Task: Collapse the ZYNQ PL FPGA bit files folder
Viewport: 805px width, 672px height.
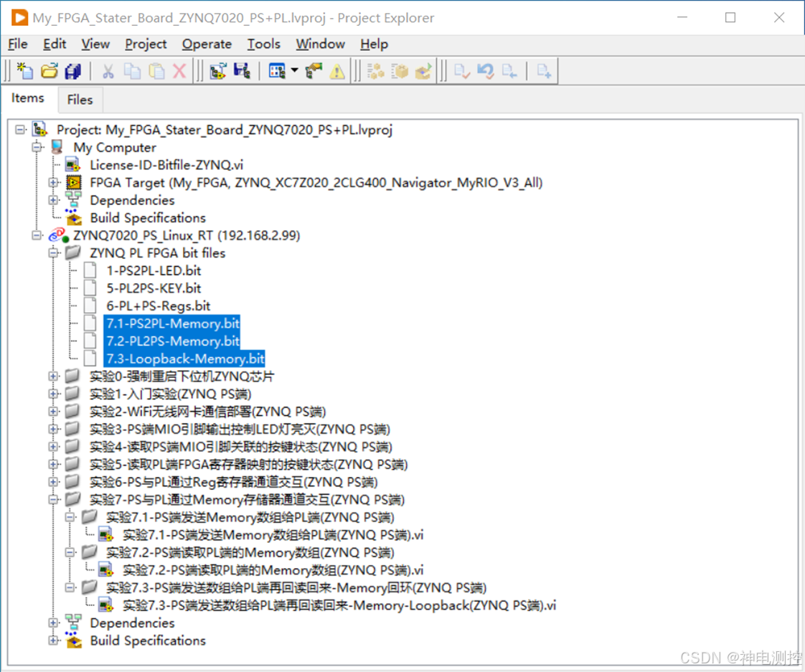Action: (53, 252)
